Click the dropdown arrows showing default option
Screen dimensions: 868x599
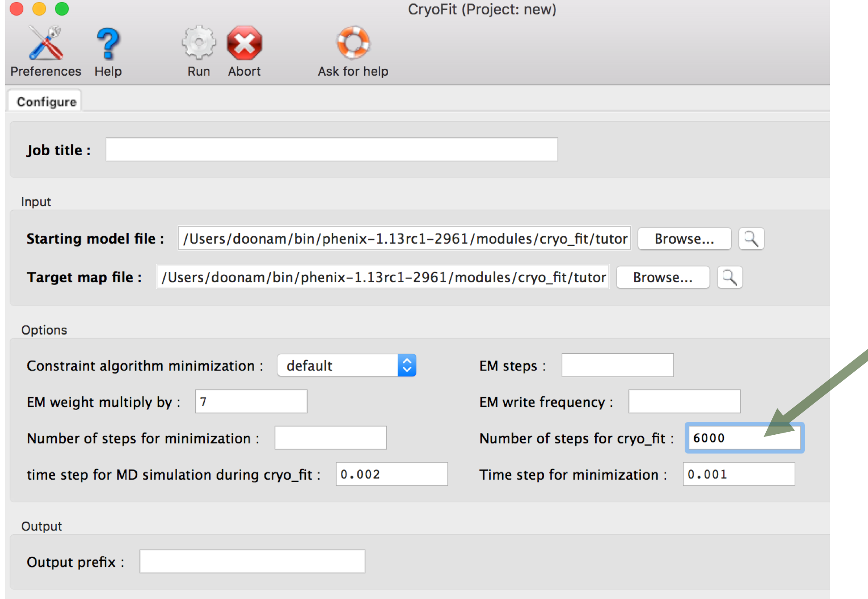click(x=407, y=365)
